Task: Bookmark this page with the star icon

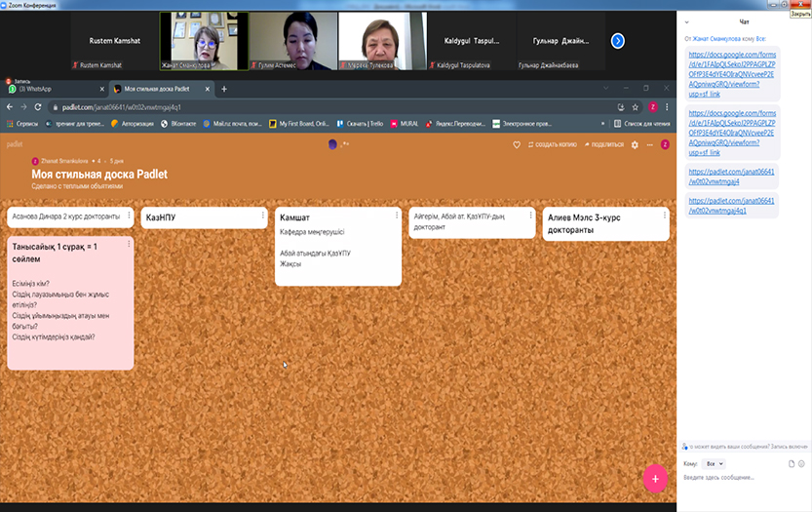Action: [x=635, y=107]
